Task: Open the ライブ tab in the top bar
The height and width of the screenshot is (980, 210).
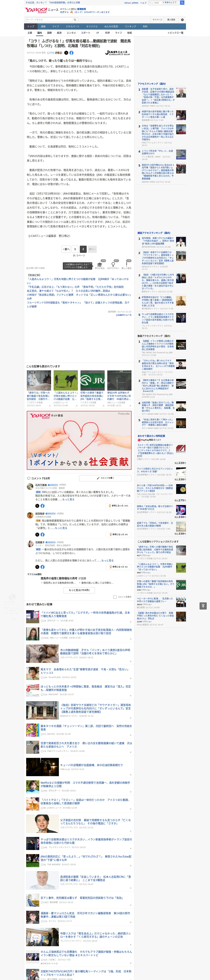Action: (x=56, y=26)
